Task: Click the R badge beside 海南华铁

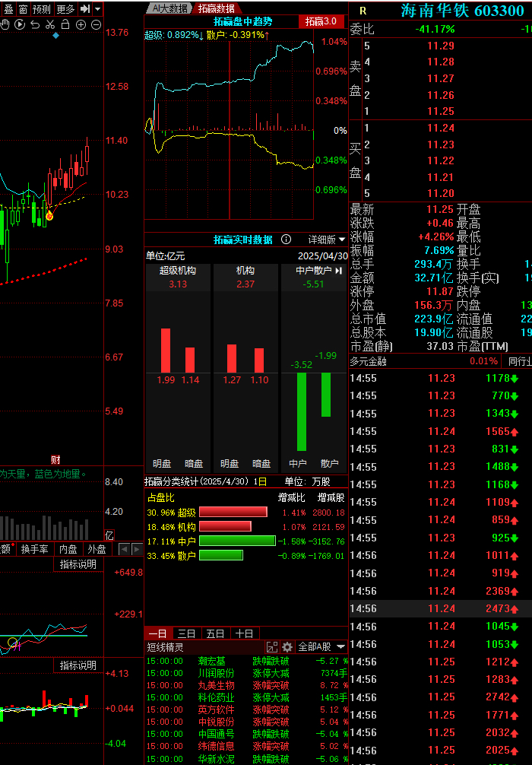Action: 363,11
